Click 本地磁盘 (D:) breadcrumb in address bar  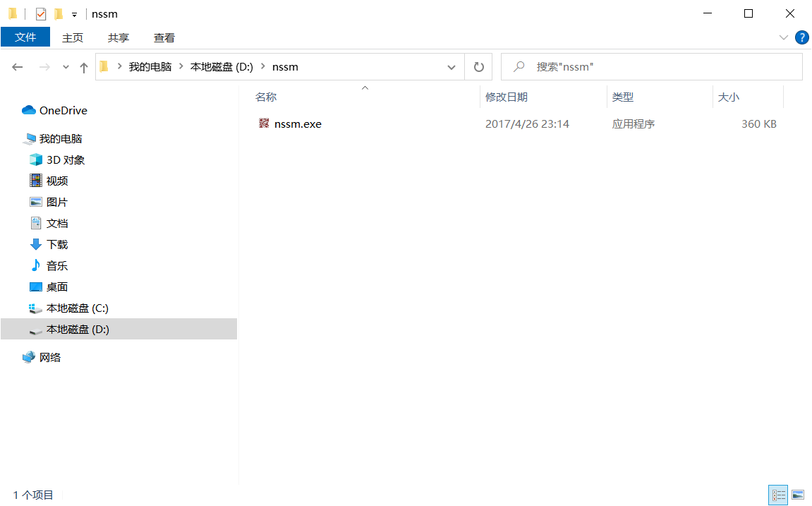[222, 67]
